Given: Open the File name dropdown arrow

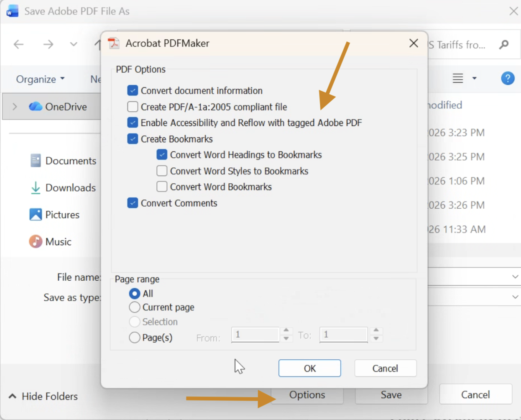Looking at the screenshot, I should pos(515,277).
